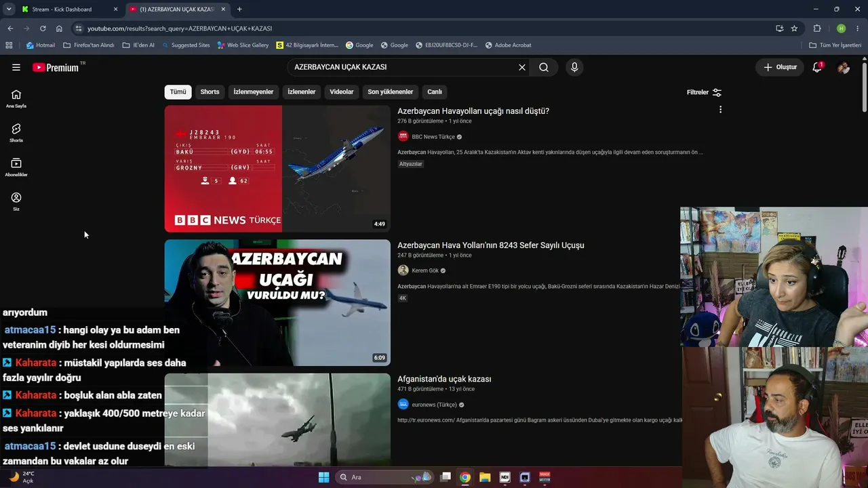Open Voicemeeter from the taskbar
The width and height of the screenshot is (868, 488).
point(545,477)
